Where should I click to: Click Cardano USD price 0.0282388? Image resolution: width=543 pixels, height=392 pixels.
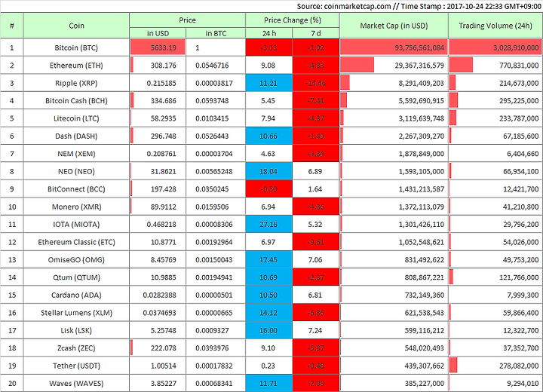point(158,295)
